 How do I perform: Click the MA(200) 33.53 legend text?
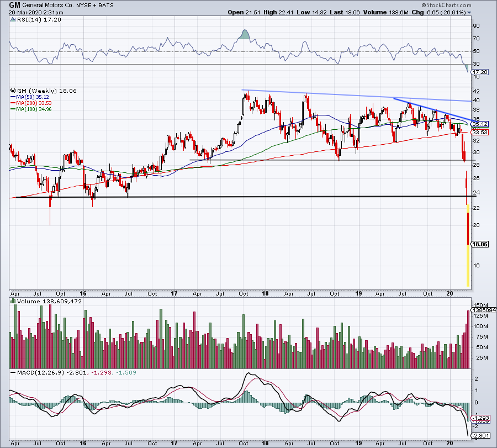[34, 103]
